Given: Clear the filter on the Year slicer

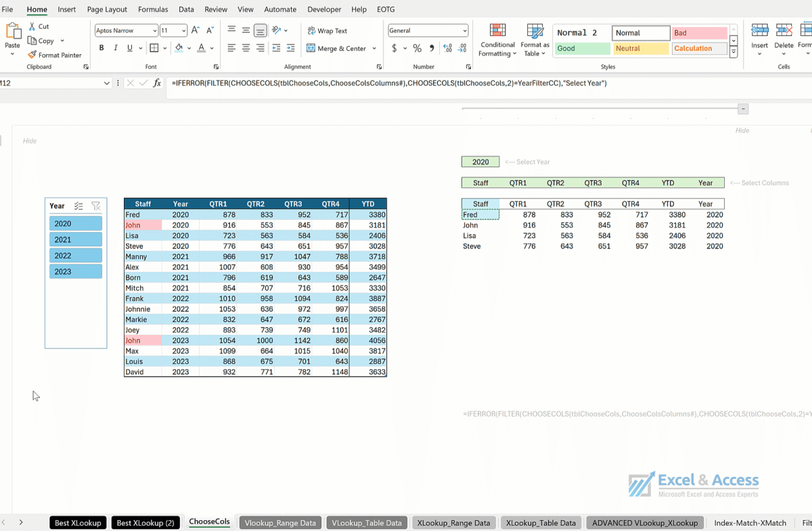Looking at the screenshot, I should tap(95, 206).
